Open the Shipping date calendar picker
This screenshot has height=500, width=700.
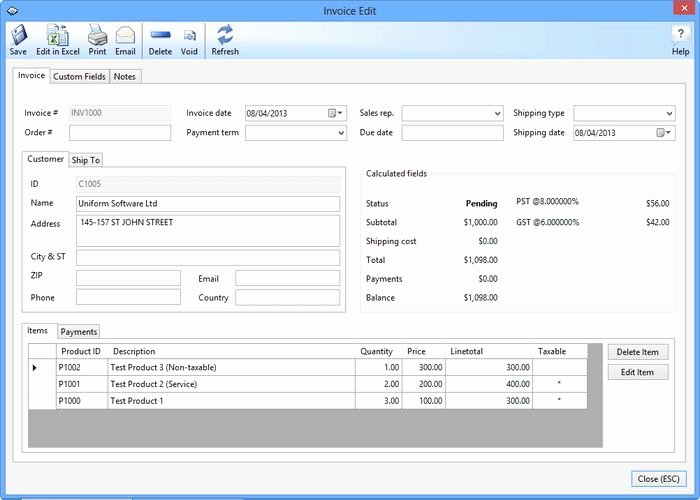point(663,133)
